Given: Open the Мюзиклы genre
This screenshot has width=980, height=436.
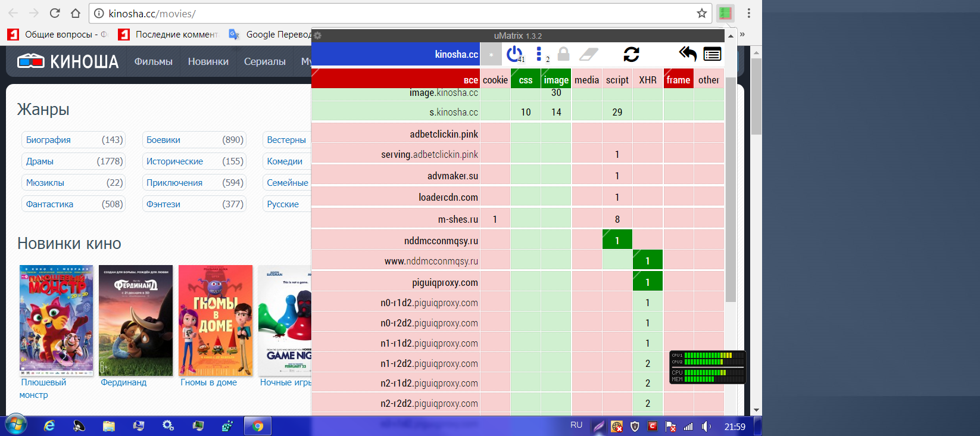Looking at the screenshot, I should click(x=45, y=183).
